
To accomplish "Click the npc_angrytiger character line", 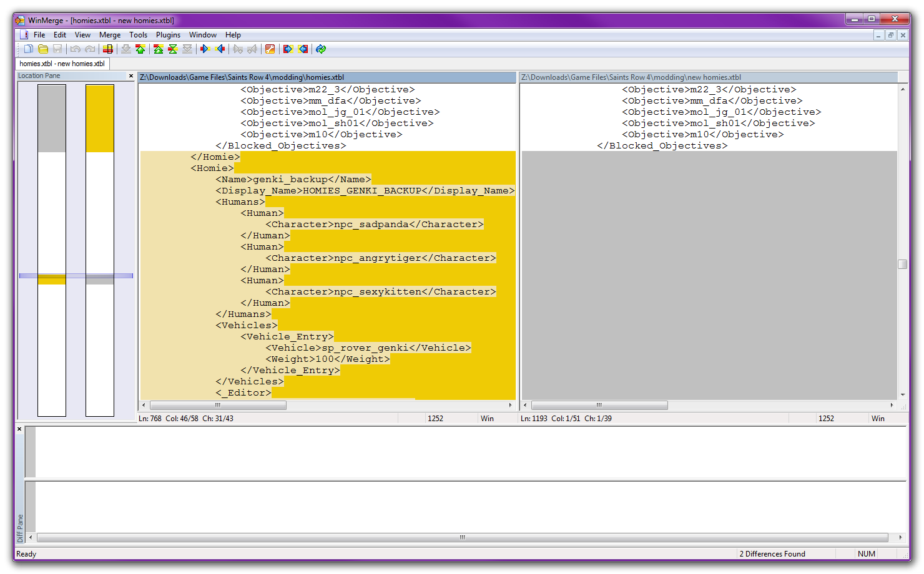I will [381, 258].
